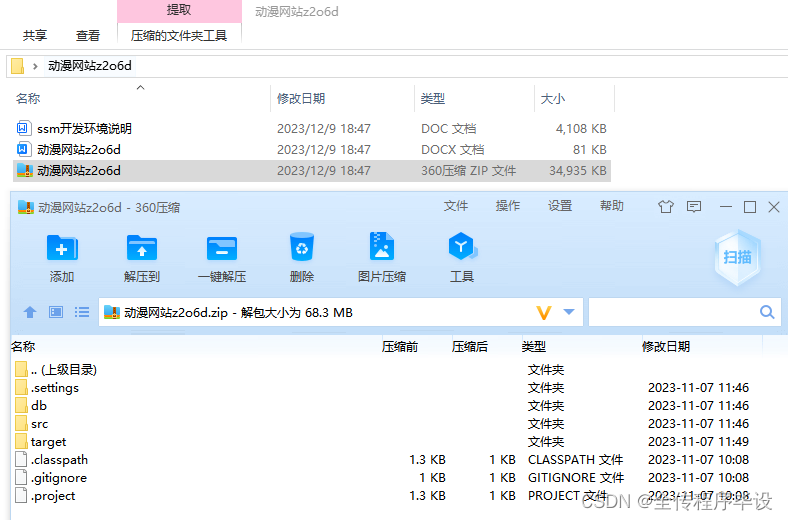Open the 文件 menu in 360压缩
Viewport: 788px width, 520px height.
pos(456,206)
